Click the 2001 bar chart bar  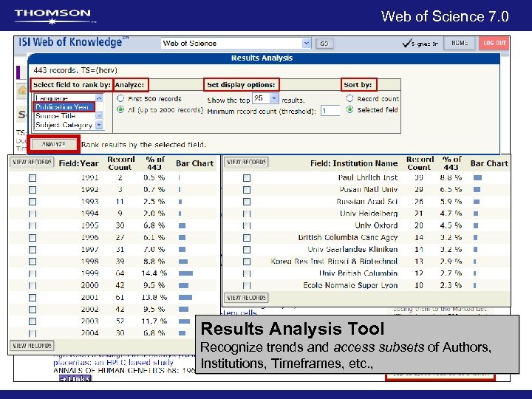(185, 298)
